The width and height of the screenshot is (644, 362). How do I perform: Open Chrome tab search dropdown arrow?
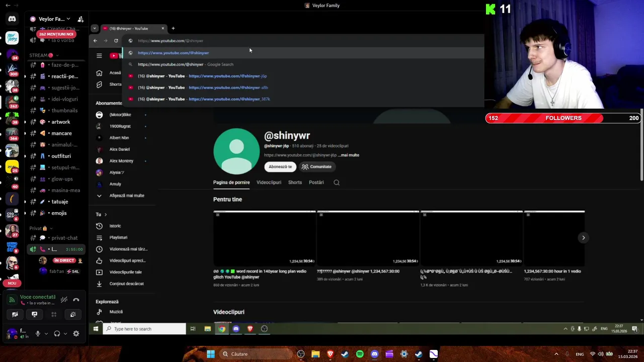[x=94, y=28]
